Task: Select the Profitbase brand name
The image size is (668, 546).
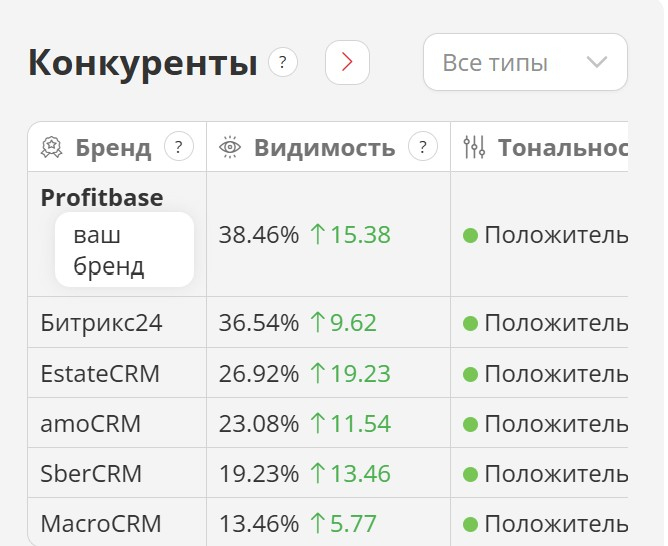Action: [x=101, y=198]
